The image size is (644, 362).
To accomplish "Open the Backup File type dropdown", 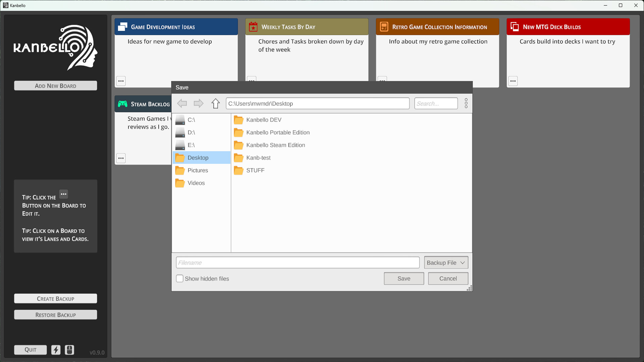I will tap(446, 262).
